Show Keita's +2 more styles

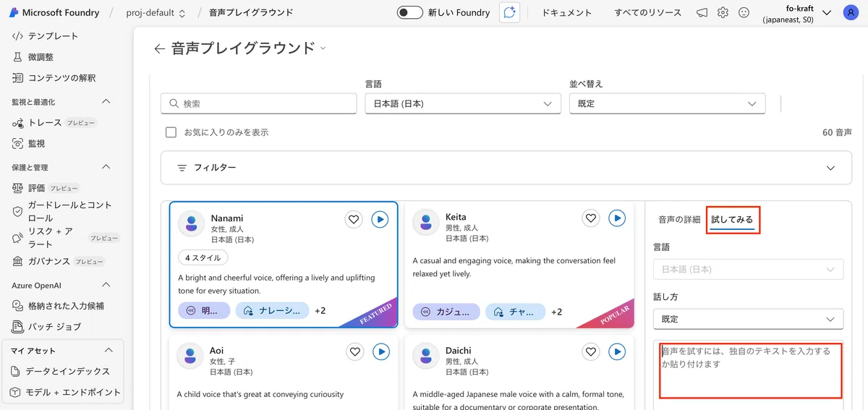click(x=557, y=312)
